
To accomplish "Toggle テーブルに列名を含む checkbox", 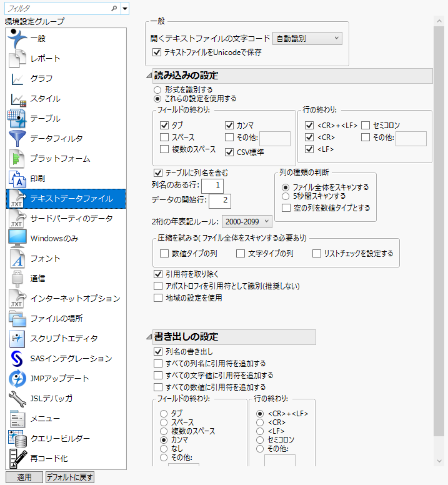I will pyautogui.click(x=158, y=173).
